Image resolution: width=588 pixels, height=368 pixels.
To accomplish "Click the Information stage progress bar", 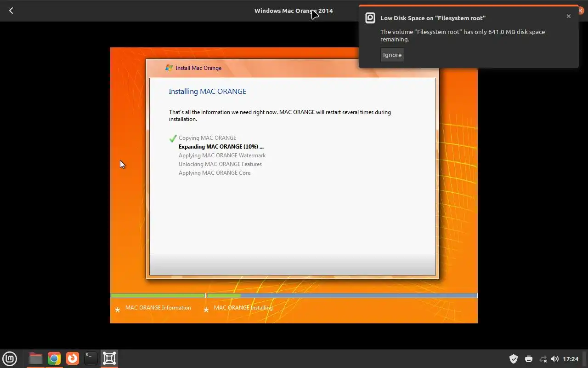I will (x=158, y=295).
